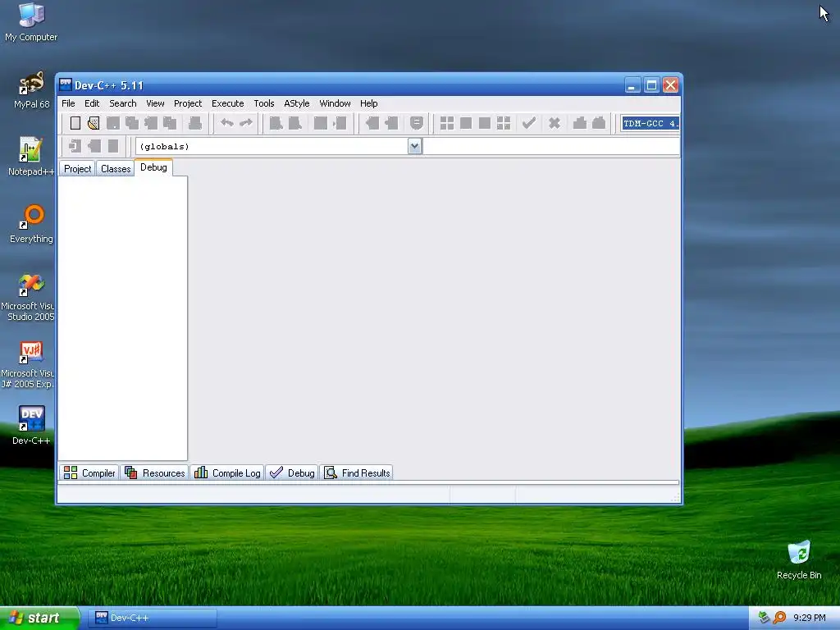Click the Stop Execution X icon

click(x=555, y=123)
